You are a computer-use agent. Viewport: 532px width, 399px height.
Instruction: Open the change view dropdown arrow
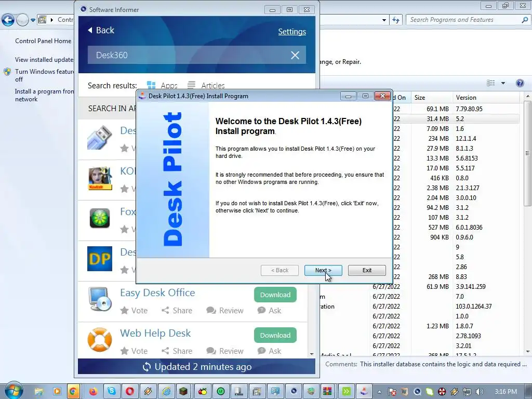pyautogui.click(x=503, y=83)
